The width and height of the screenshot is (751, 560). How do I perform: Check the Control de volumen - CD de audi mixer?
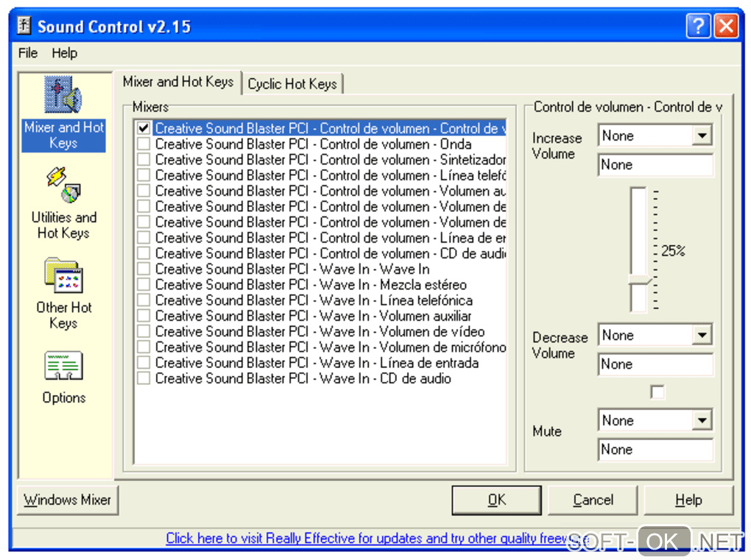(144, 252)
